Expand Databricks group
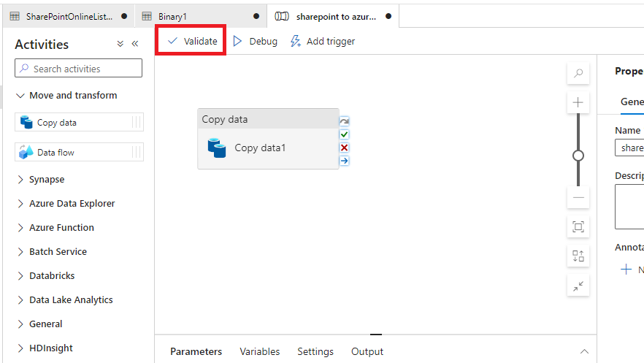 45,275
